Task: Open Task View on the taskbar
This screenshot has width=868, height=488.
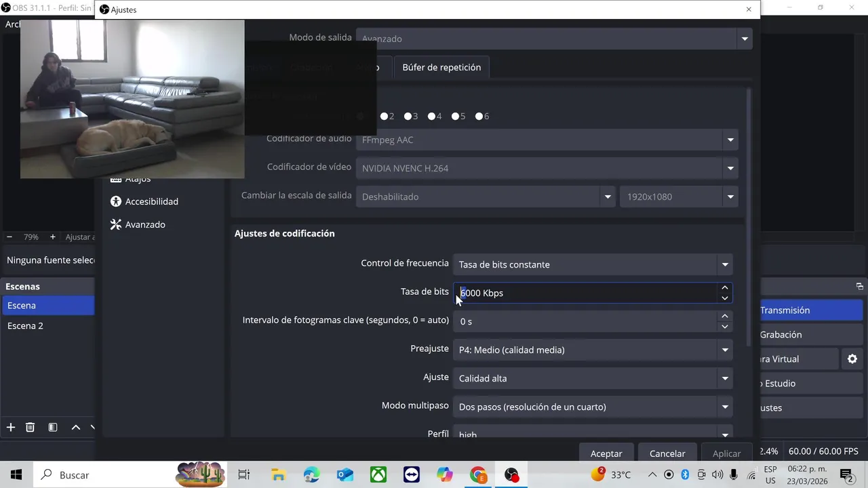Action: 244,474
